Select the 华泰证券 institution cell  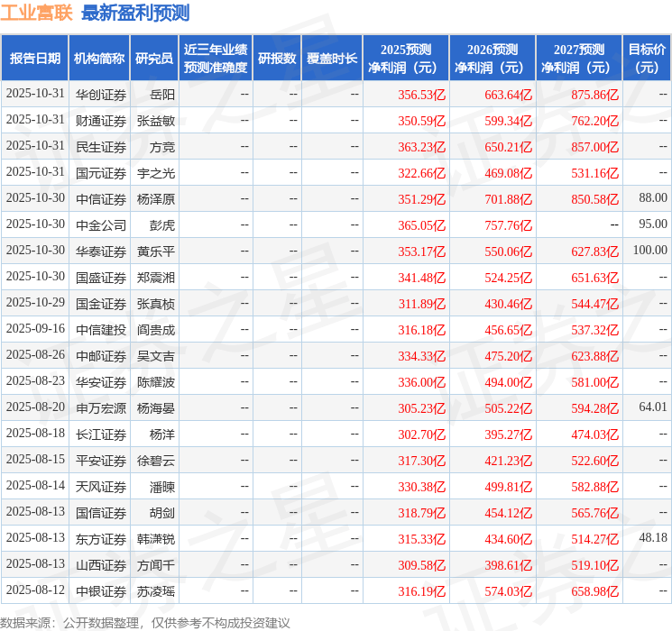point(101,251)
